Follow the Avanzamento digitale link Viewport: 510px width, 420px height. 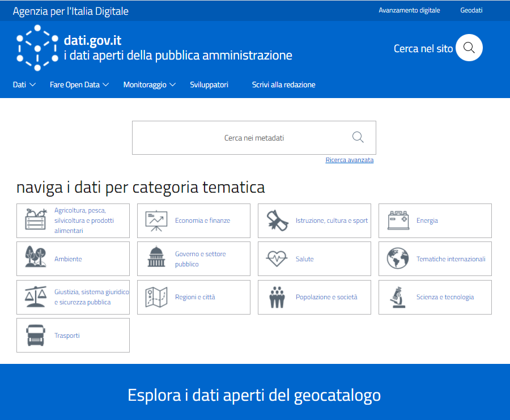pos(409,10)
